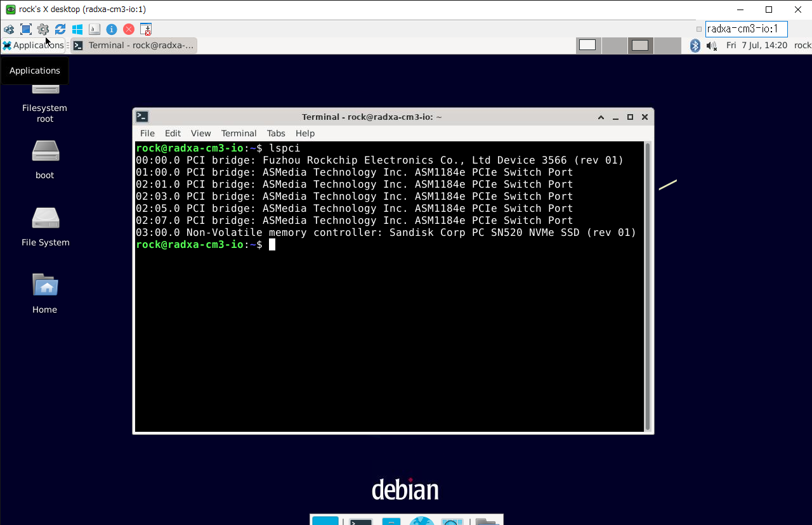Open the Terminal menu
This screenshot has width=812, height=525.
(x=239, y=133)
